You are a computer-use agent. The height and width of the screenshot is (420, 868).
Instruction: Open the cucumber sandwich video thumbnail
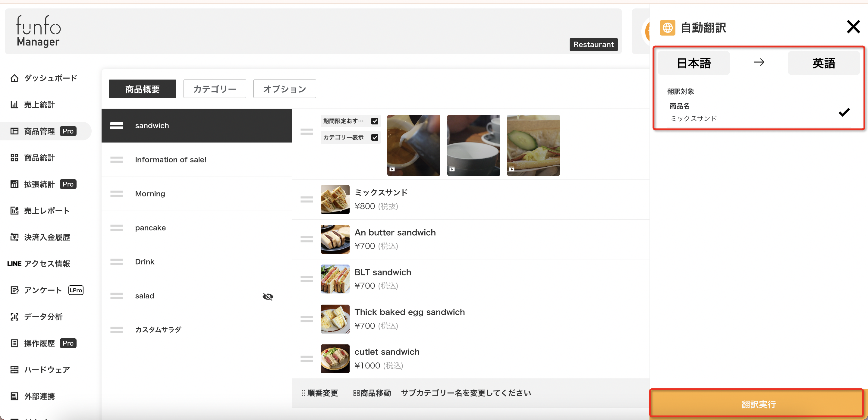click(533, 145)
